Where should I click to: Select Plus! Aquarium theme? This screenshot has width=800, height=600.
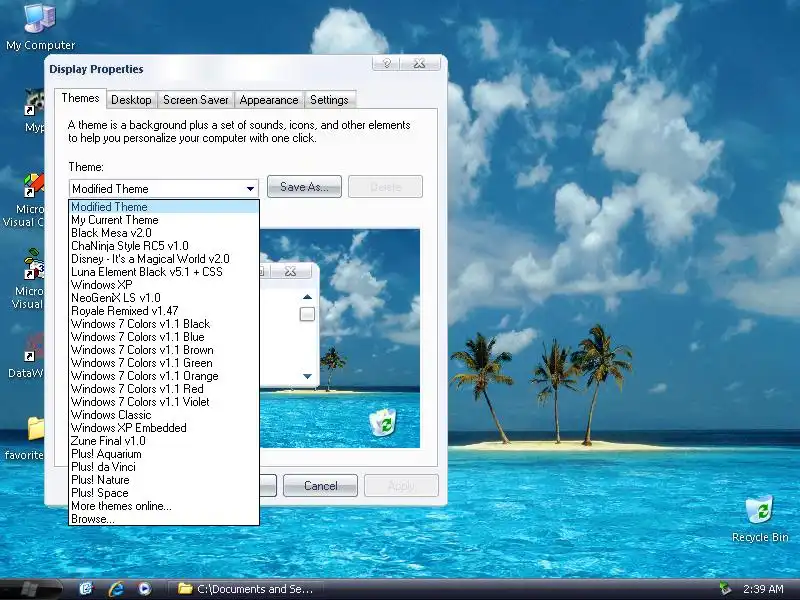164,454
